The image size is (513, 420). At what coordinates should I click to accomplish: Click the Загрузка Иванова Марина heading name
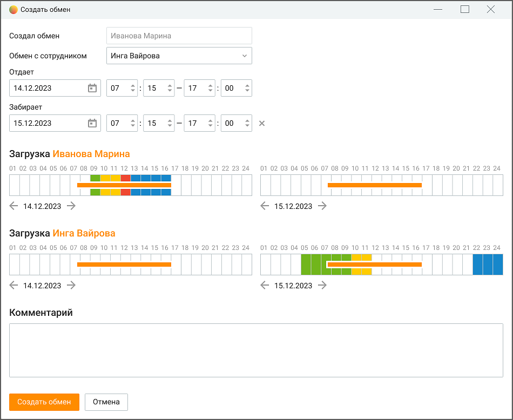click(91, 154)
